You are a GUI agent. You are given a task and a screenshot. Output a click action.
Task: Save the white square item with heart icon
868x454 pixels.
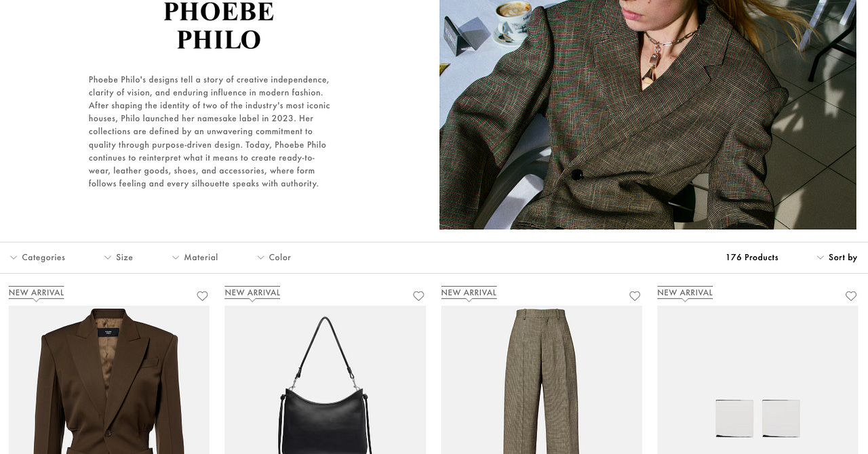click(x=851, y=296)
